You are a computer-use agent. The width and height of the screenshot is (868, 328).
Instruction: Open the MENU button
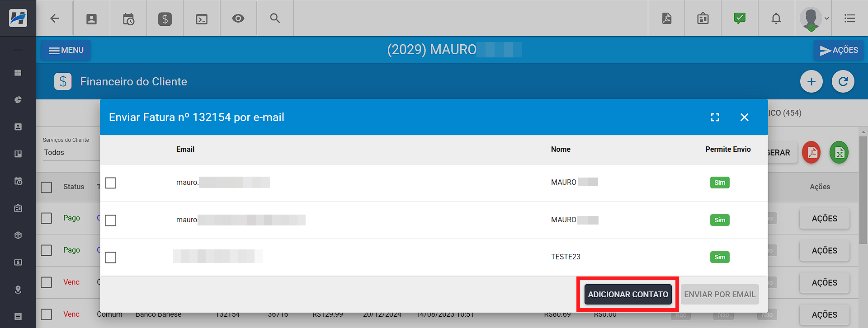(x=66, y=50)
